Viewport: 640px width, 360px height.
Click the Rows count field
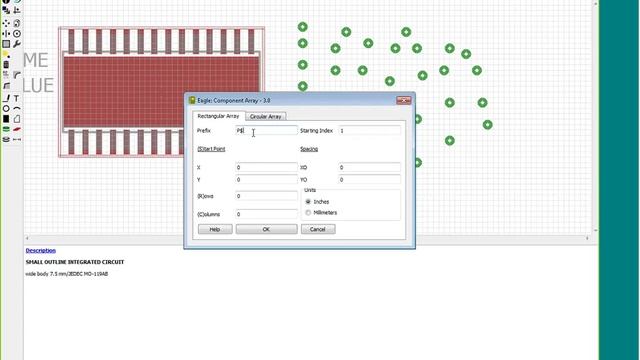(x=266, y=196)
